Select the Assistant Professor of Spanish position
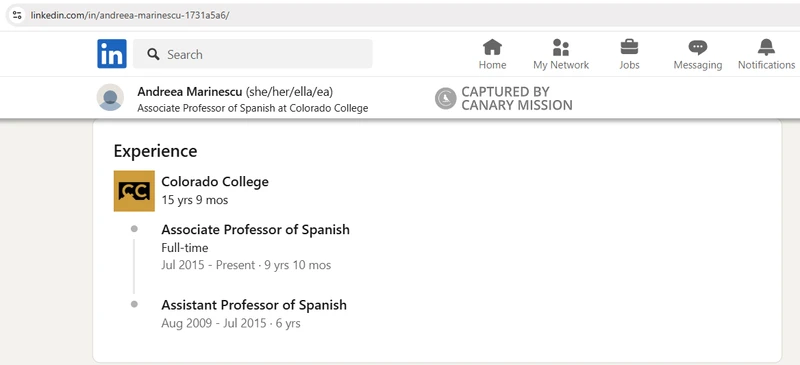 pyautogui.click(x=254, y=305)
